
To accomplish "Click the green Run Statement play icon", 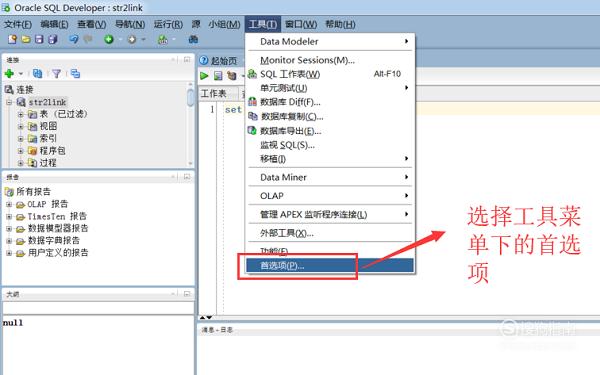I will tap(204, 76).
